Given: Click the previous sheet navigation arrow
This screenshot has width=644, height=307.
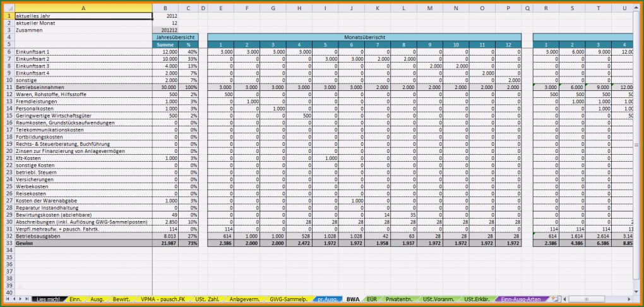Looking at the screenshot, I should 14,299.
